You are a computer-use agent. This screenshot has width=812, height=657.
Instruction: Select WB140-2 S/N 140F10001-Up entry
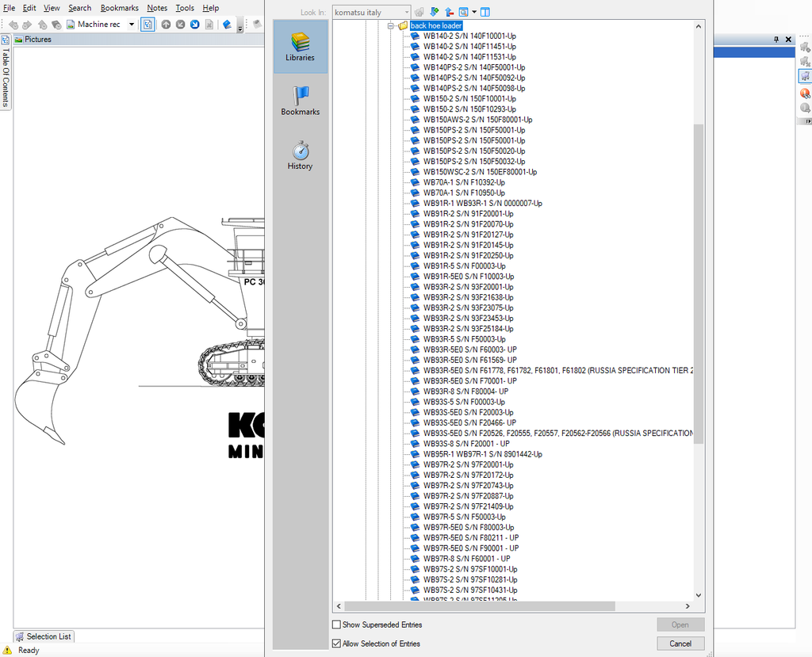click(x=469, y=36)
